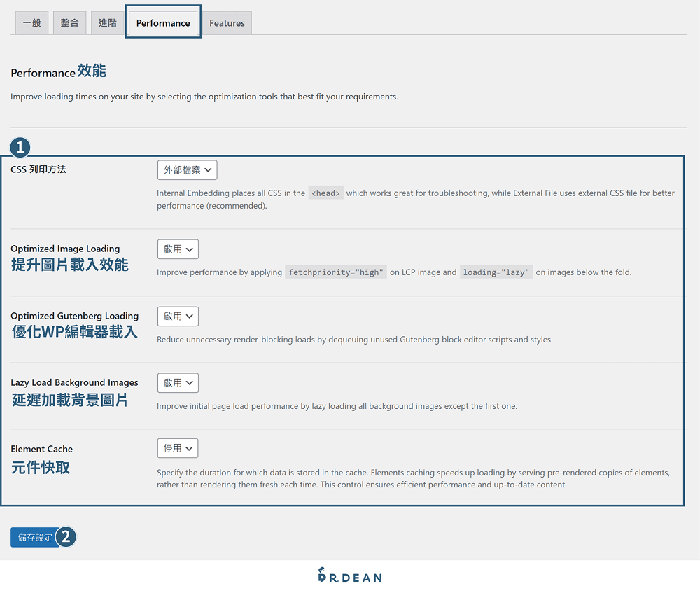This screenshot has width=700, height=591.
Task: Open the 進階 settings tab
Action: 106,22
